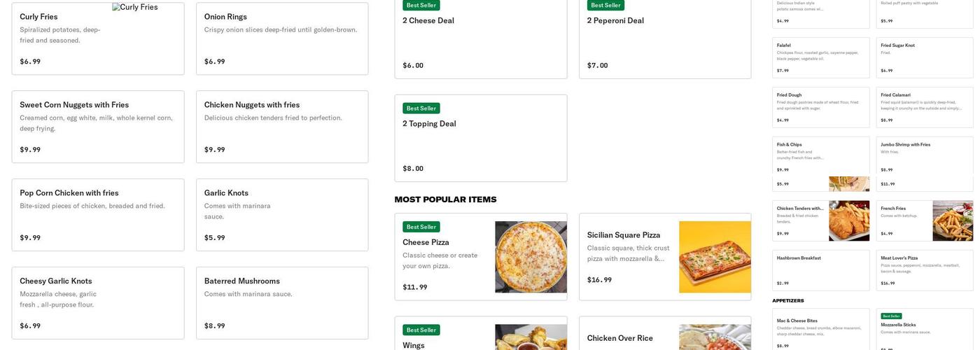The height and width of the screenshot is (350, 980).
Task: Open the Chicken Over Rice image
Action: pyautogui.click(x=715, y=337)
